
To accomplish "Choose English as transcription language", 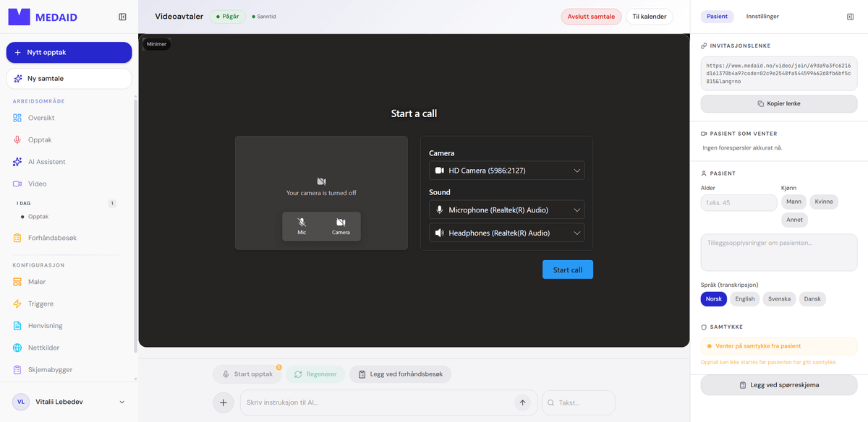I will [x=744, y=298].
